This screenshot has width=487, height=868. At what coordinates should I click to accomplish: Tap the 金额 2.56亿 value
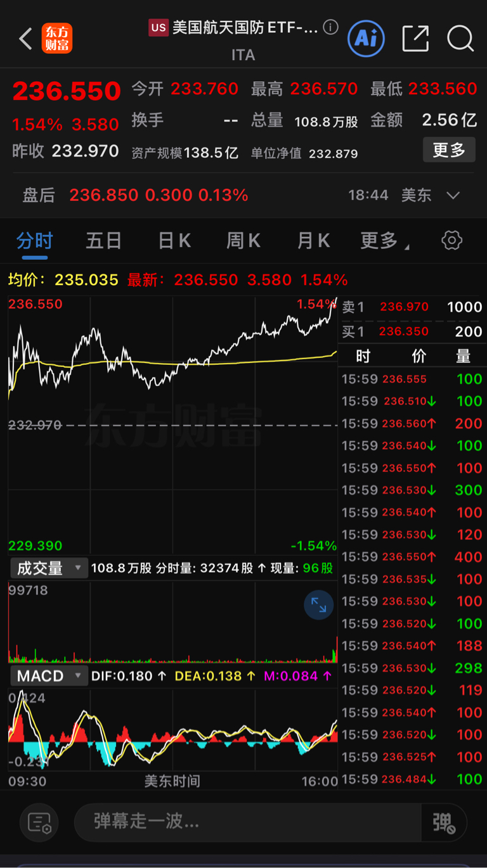pos(449,120)
